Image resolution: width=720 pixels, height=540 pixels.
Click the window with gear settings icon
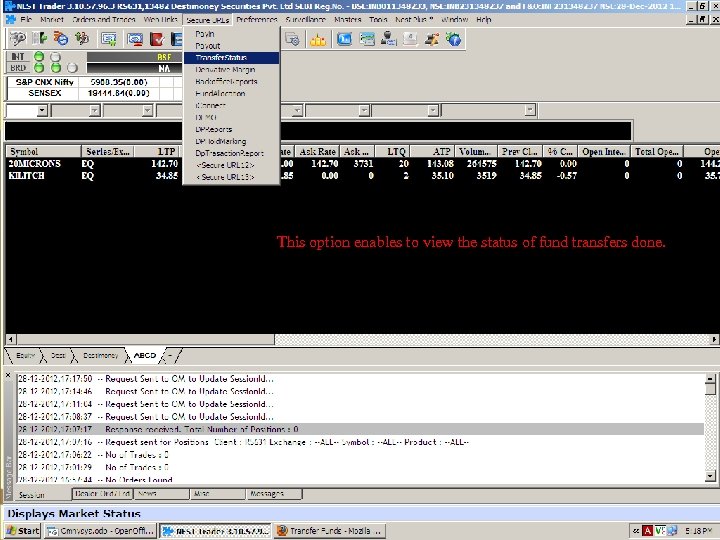click(x=292, y=39)
